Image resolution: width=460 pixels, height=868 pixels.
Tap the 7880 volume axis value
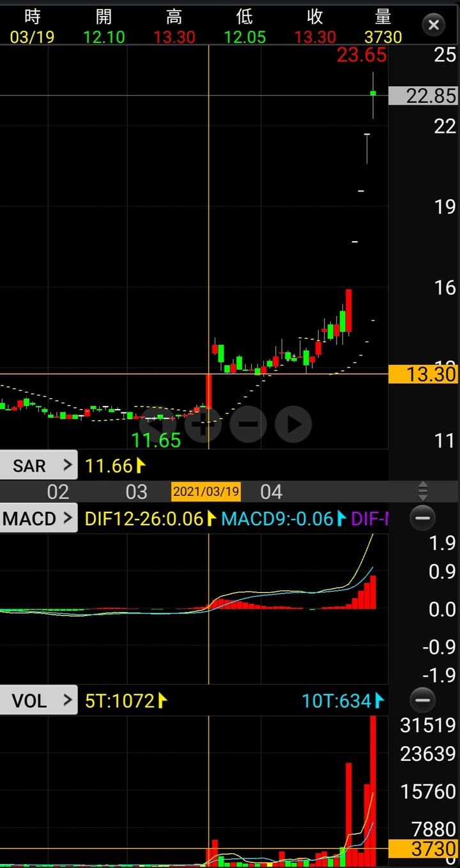(x=433, y=829)
